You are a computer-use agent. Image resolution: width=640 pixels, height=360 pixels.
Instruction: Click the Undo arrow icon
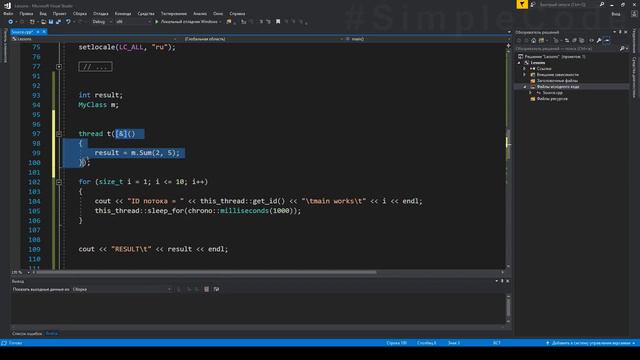tap(68, 22)
